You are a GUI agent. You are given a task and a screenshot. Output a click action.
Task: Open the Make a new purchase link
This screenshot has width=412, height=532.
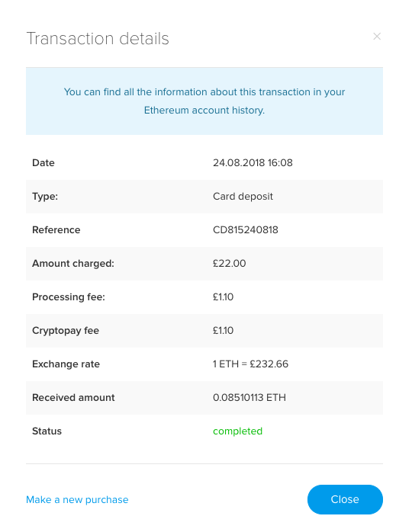coord(77,499)
